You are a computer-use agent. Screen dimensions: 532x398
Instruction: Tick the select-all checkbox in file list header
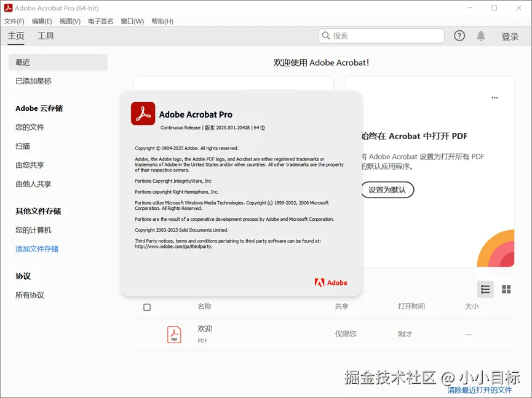[147, 307]
